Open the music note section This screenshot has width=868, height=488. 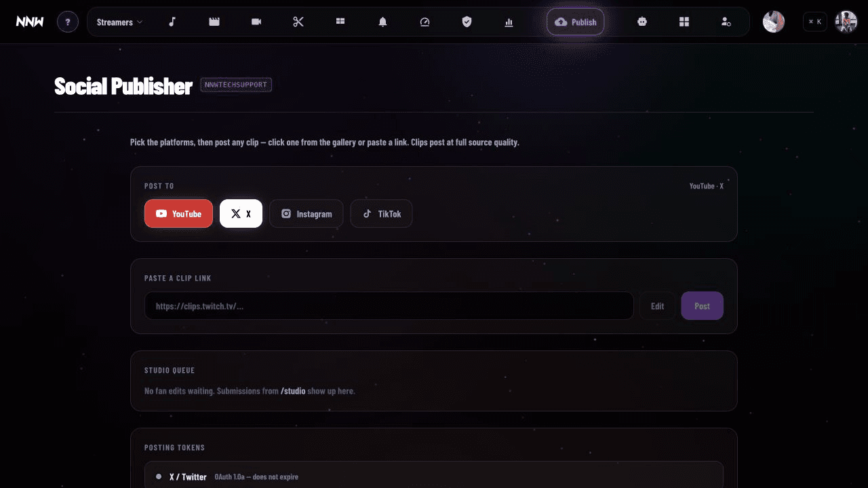pyautogui.click(x=172, y=22)
